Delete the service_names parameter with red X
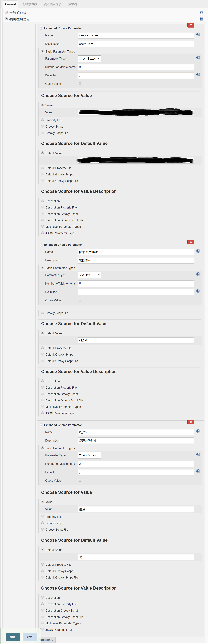208x644 pixels. [191, 25]
